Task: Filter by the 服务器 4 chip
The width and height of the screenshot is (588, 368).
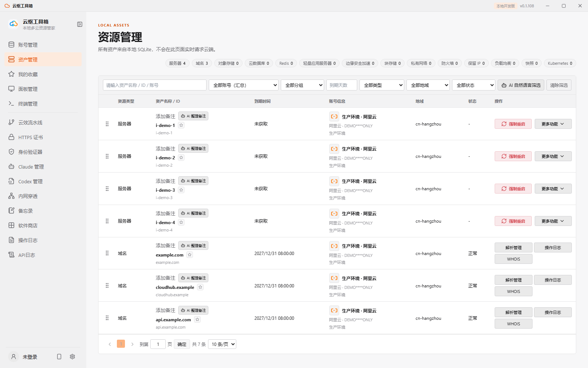Action: [178, 63]
